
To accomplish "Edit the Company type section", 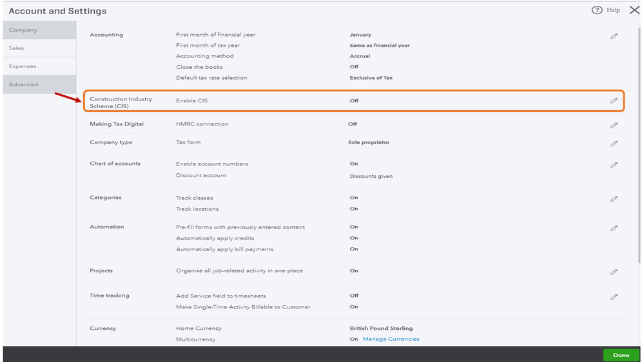I will [x=614, y=144].
